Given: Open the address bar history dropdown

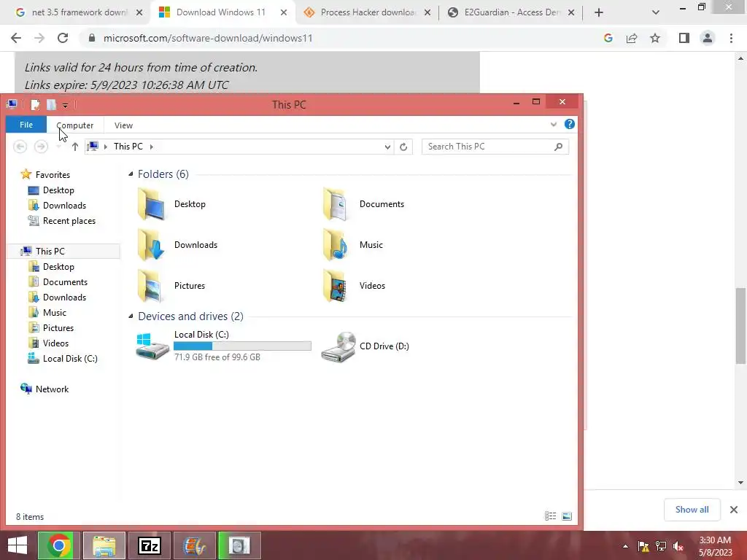Looking at the screenshot, I should (x=387, y=147).
